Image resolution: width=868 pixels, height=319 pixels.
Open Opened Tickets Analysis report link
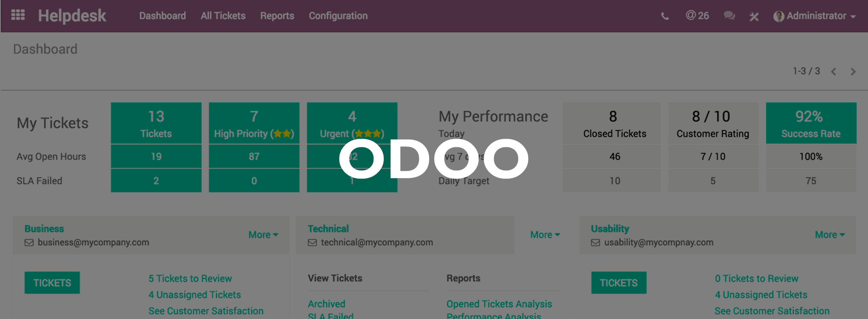pyautogui.click(x=499, y=304)
